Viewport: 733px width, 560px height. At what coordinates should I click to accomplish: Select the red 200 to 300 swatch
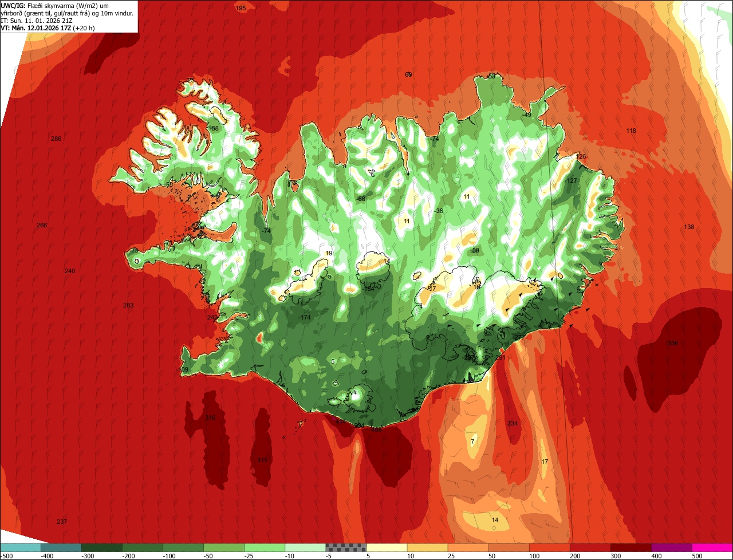(589, 547)
